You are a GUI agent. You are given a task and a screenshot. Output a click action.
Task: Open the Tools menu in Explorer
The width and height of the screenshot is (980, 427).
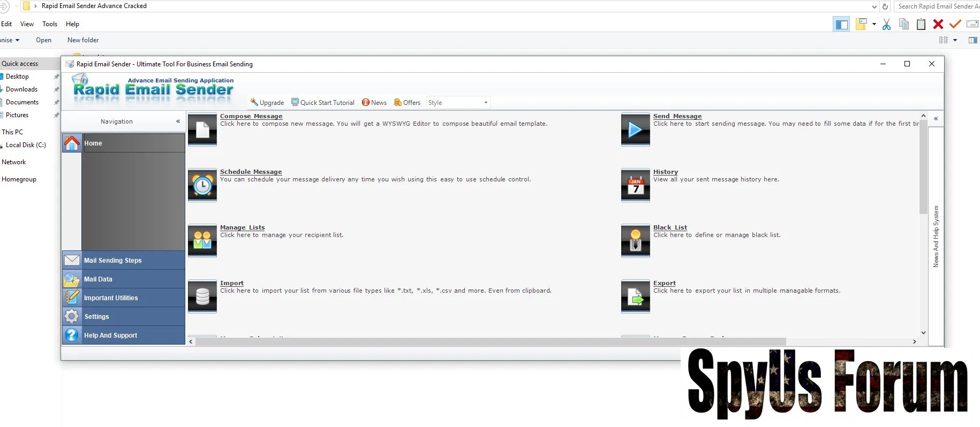point(50,24)
